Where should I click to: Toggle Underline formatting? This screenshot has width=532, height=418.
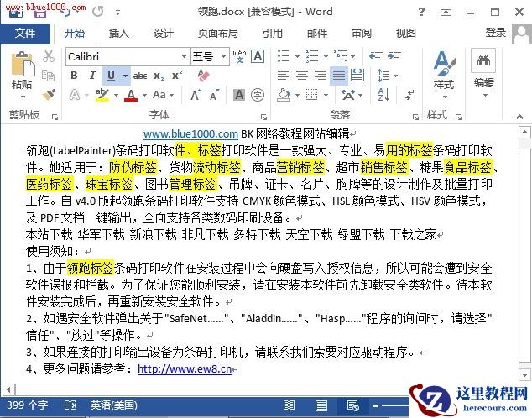111,76
